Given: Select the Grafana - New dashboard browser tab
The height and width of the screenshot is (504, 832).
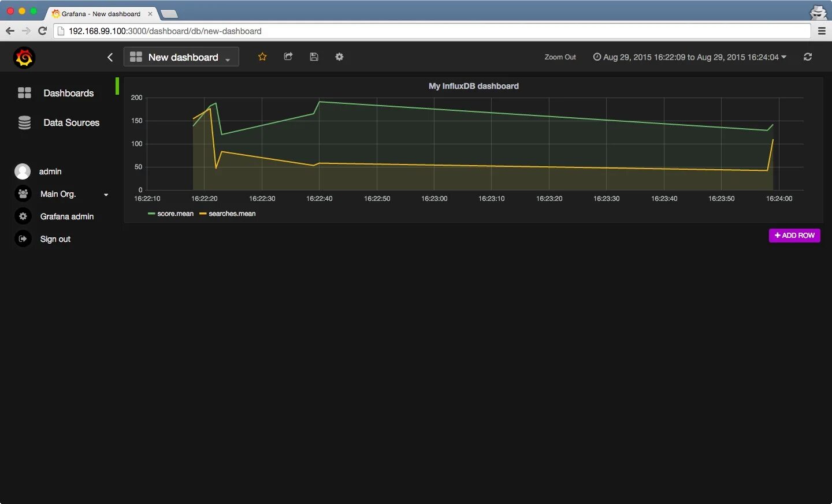Looking at the screenshot, I should click(x=101, y=13).
